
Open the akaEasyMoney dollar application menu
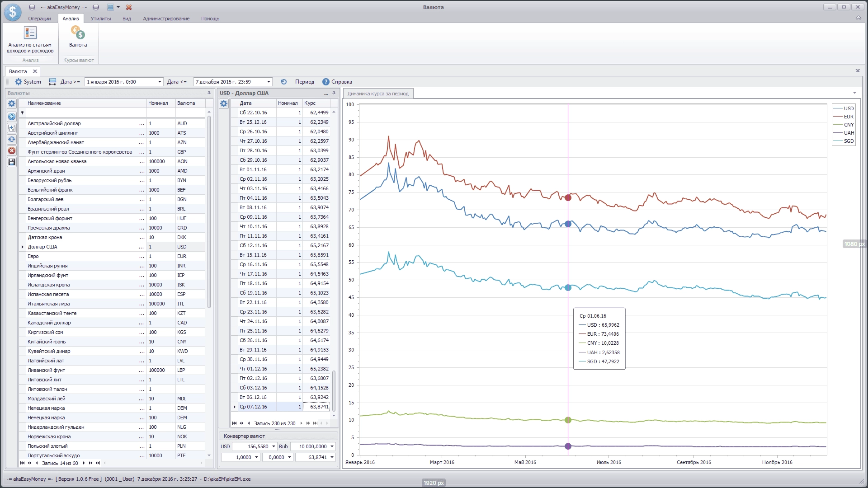click(13, 12)
